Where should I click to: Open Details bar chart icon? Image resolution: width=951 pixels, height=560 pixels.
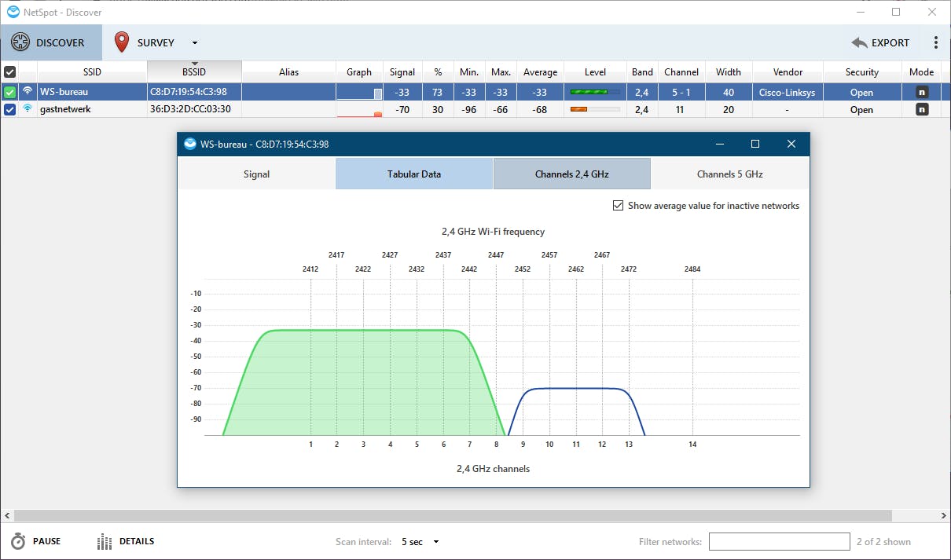coord(105,541)
